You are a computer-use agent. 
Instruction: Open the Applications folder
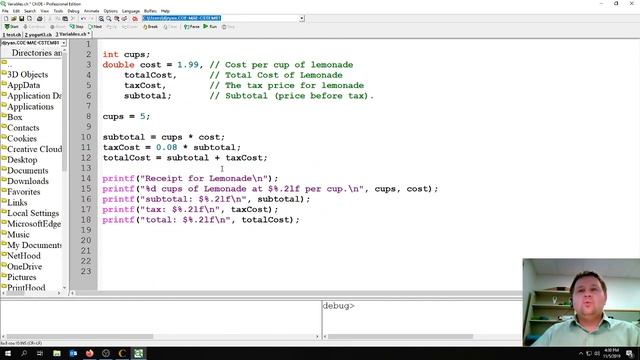tap(30, 107)
